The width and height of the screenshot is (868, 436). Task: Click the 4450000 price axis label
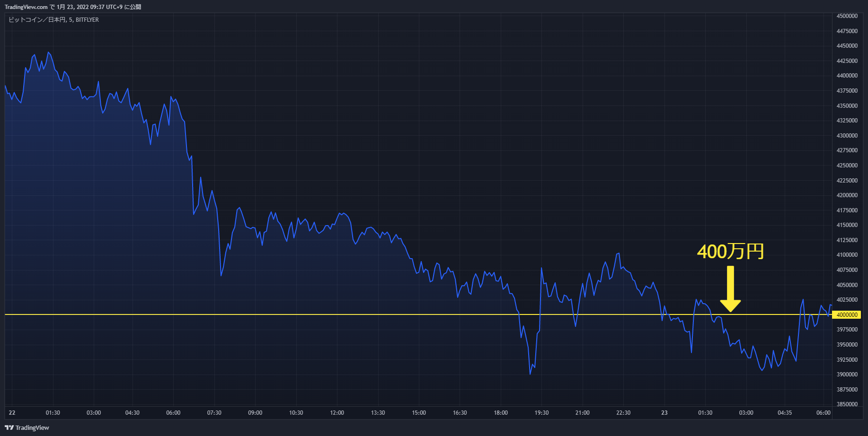847,46
